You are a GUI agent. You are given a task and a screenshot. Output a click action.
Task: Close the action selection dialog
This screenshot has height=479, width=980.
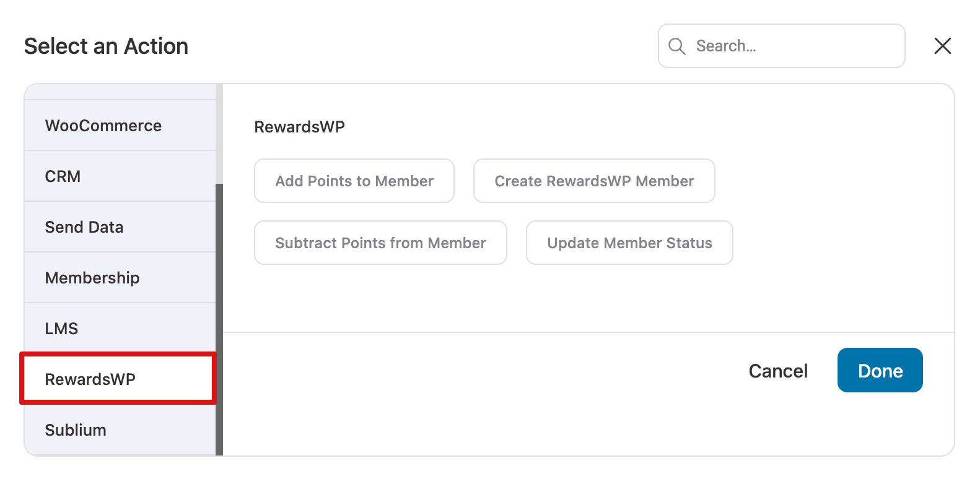click(x=942, y=46)
